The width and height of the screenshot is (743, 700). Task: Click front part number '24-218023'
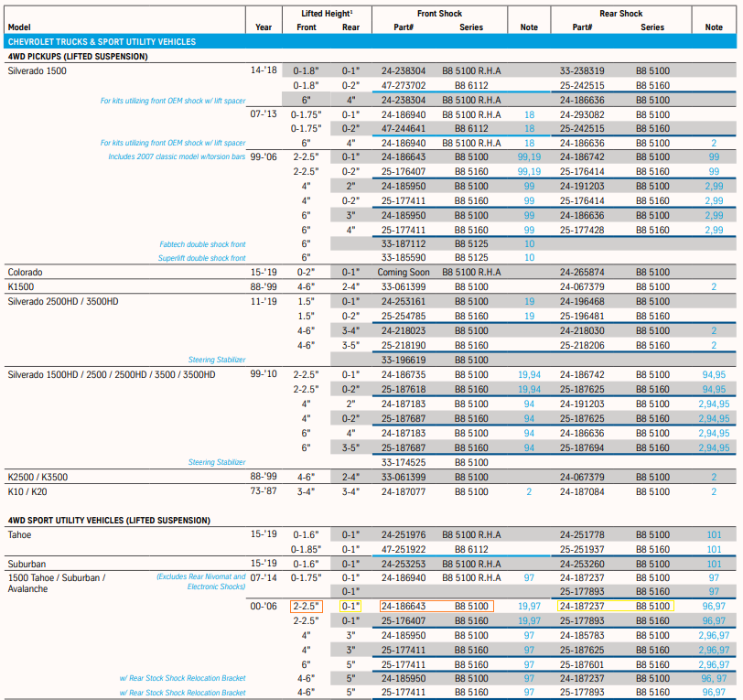(x=404, y=331)
